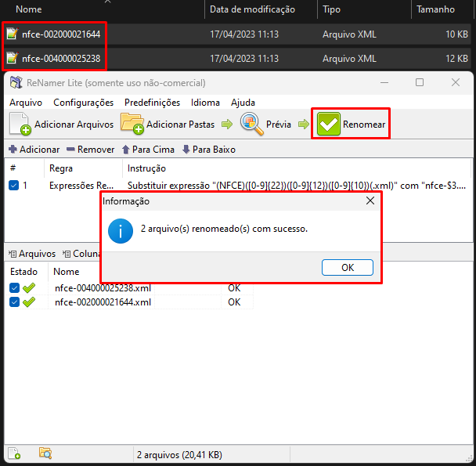Click green check state icon for nfce-004000025238.xml
Image resolution: width=476 pixels, height=466 pixels.
coord(29,287)
